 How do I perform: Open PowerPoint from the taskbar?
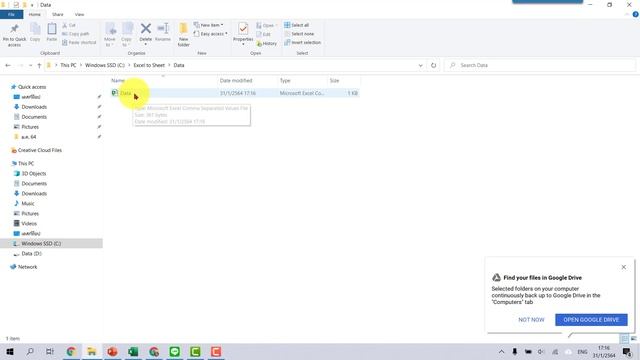(112, 351)
